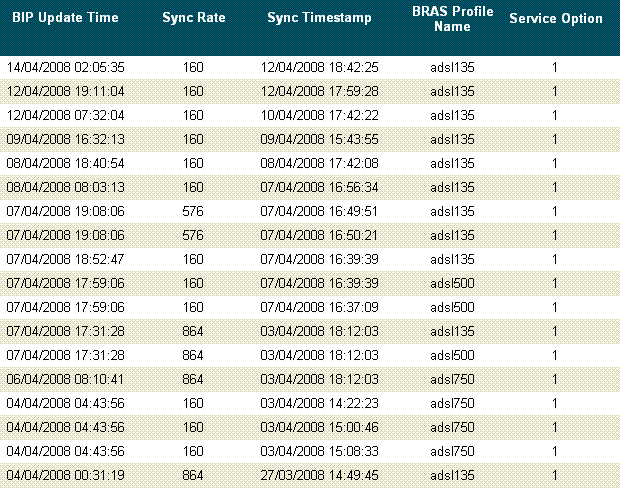Click service option 1 in the 06/04/2008 row
625x488 pixels.
tap(554, 379)
